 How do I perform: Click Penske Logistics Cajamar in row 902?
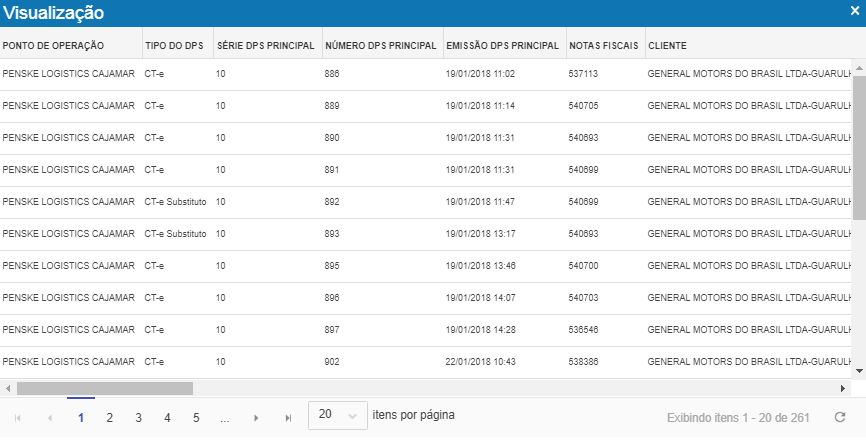coord(68,362)
